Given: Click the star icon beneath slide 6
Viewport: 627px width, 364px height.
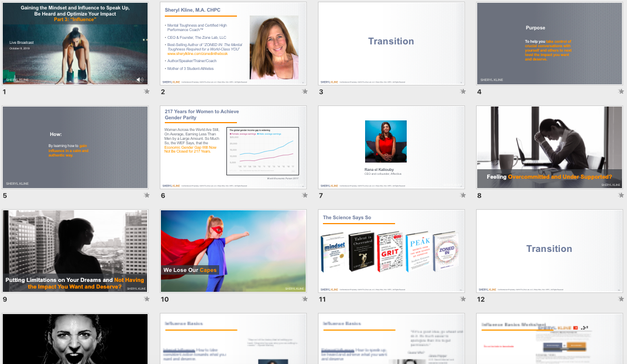Looking at the screenshot, I should point(305,195).
